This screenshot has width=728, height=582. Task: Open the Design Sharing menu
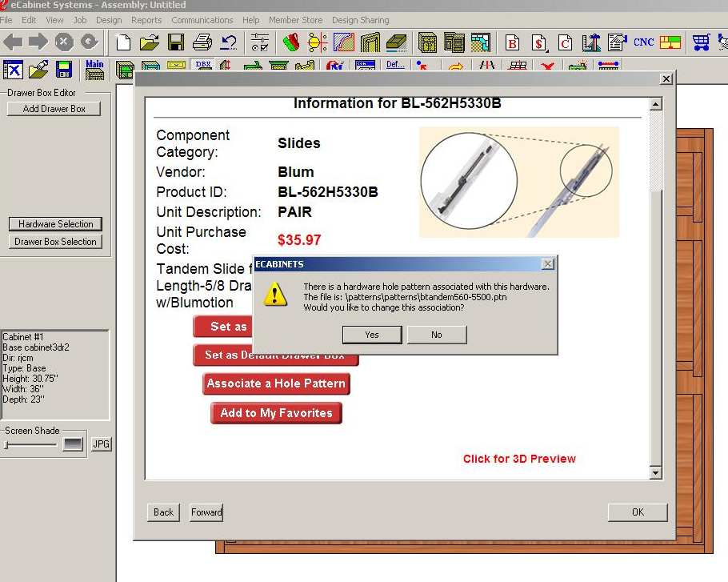(x=360, y=20)
